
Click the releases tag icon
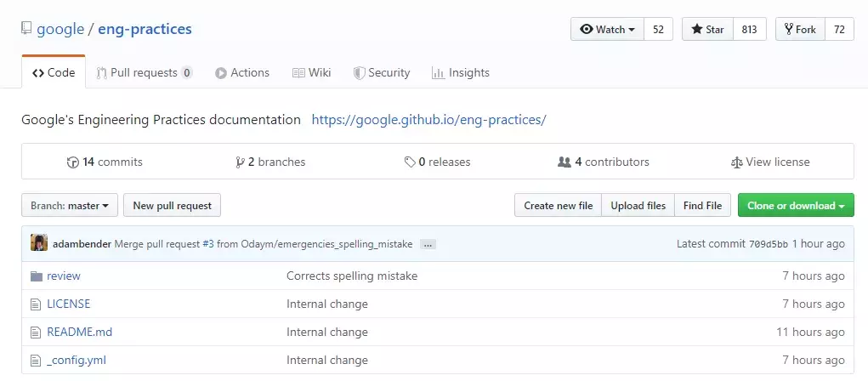click(x=410, y=162)
